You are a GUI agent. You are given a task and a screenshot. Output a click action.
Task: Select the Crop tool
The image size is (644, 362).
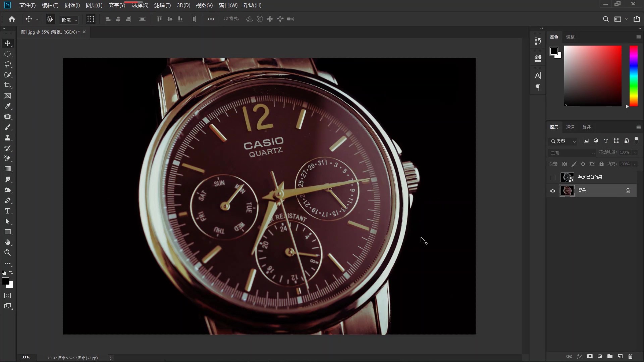(7, 85)
